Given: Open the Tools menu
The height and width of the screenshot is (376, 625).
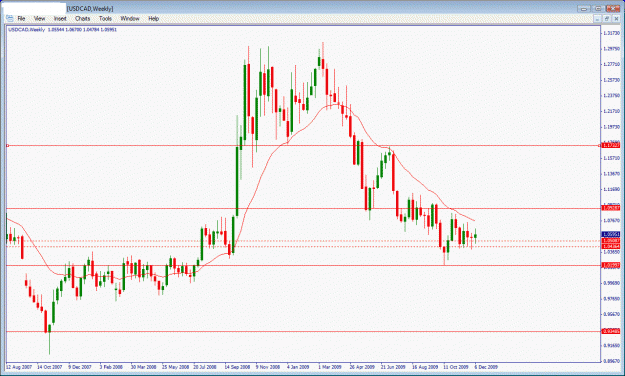Looking at the screenshot, I should pos(105,19).
